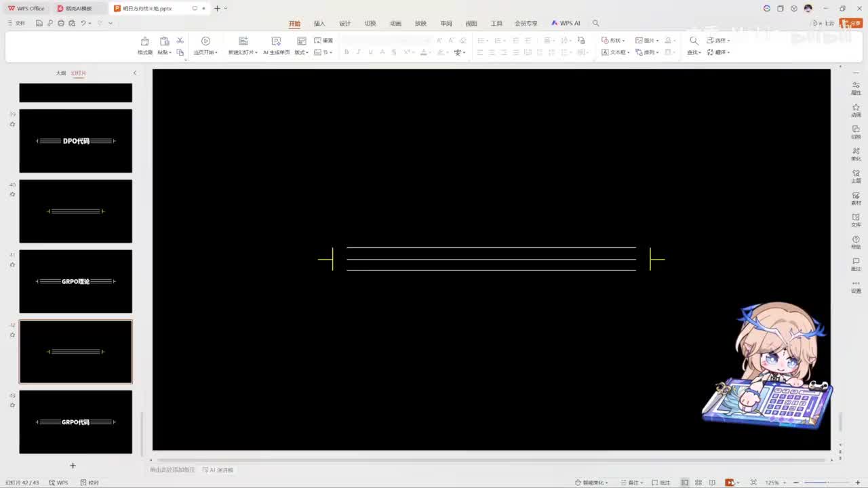The width and height of the screenshot is (868, 488).
Task: Copy selection using the copy icon
Action: point(180,52)
